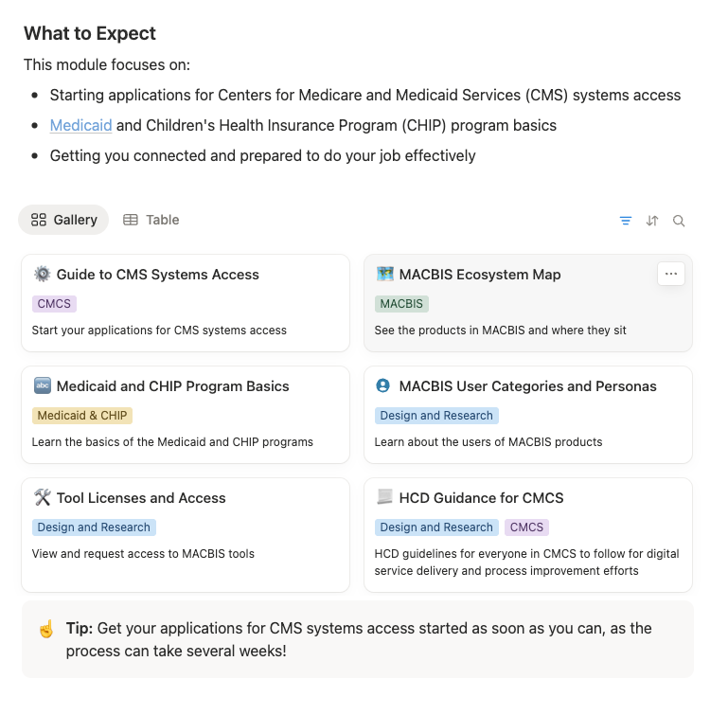Click the person icon on MACBIS User Categories
This screenshot has width=728, height=715.
pos(383,386)
